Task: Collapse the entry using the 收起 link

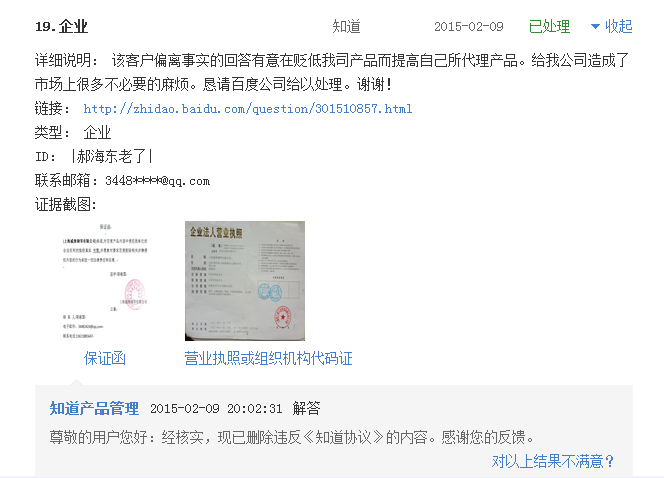Action: [618, 26]
